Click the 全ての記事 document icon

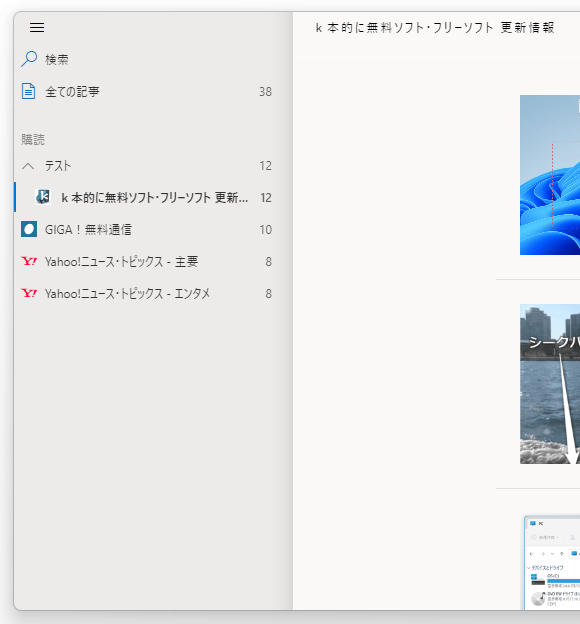28,91
